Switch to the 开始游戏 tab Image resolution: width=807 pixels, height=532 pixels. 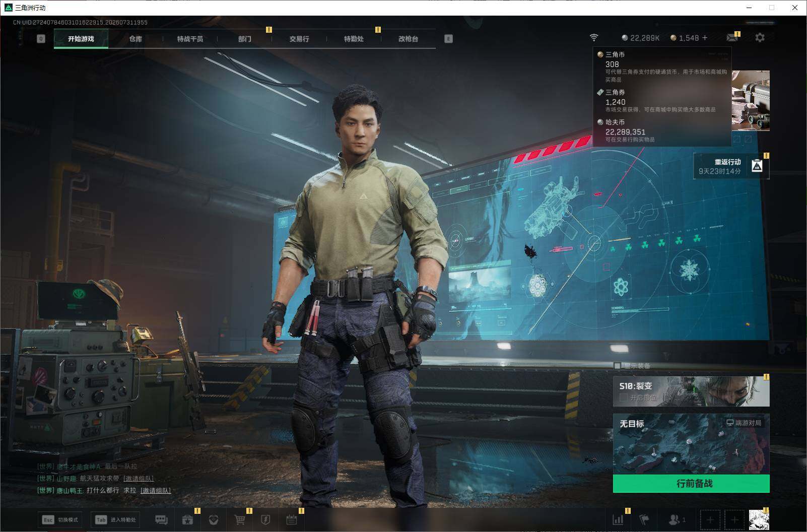pyautogui.click(x=81, y=39)
